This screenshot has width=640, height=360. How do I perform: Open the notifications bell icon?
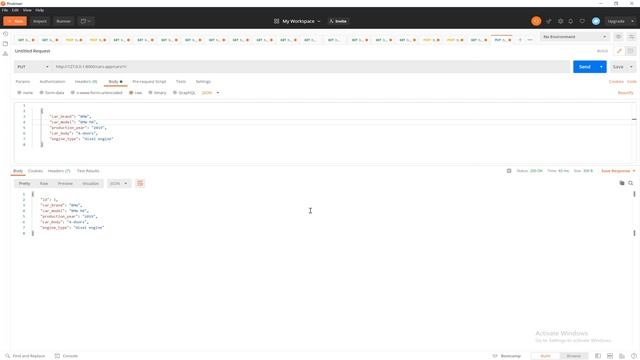(x=571, y=21)
